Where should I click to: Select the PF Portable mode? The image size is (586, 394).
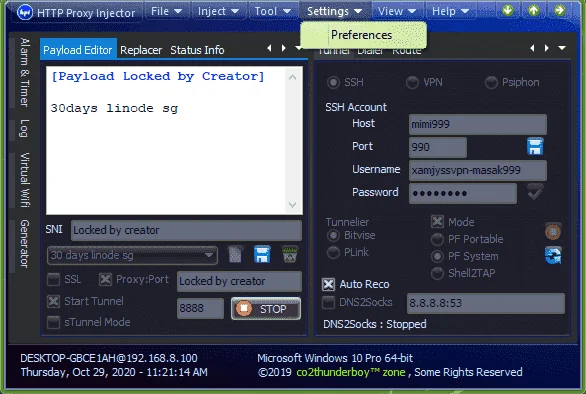point(467,239)
